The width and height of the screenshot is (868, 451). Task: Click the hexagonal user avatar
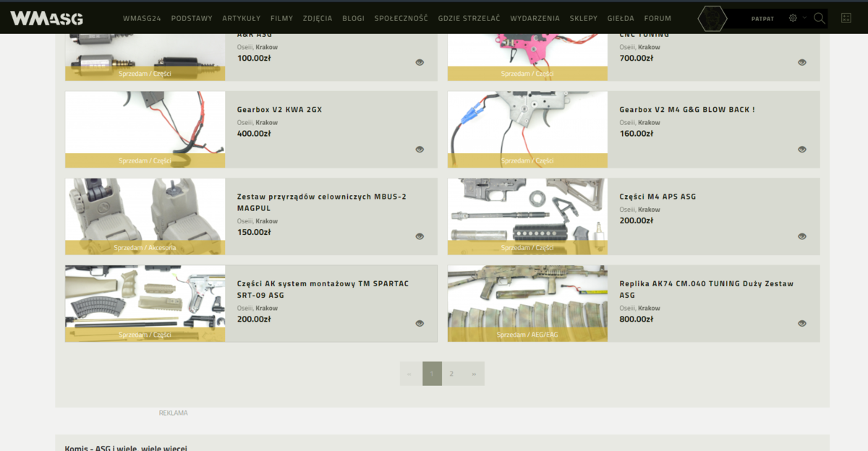tap(712, 18)
